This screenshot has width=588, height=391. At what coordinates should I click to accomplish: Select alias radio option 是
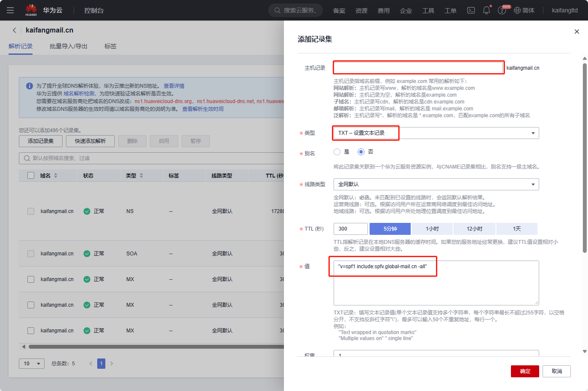coord(337,152)
